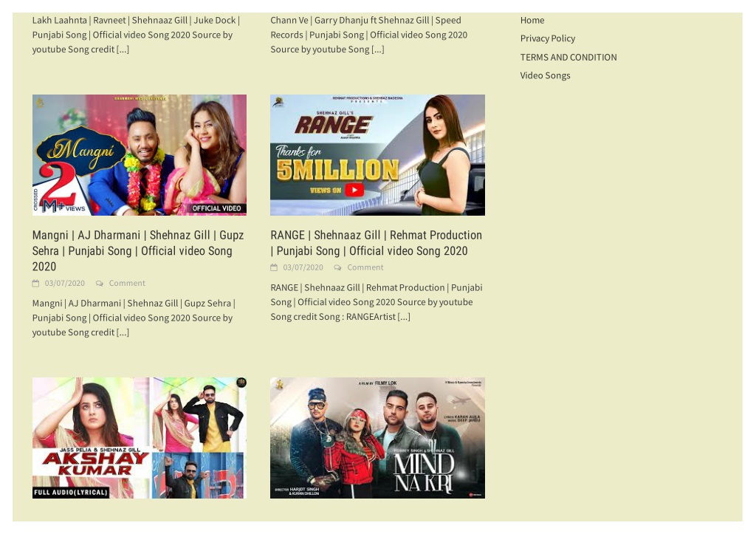Open TERMS AND CONDITION link

pos(568,57)
